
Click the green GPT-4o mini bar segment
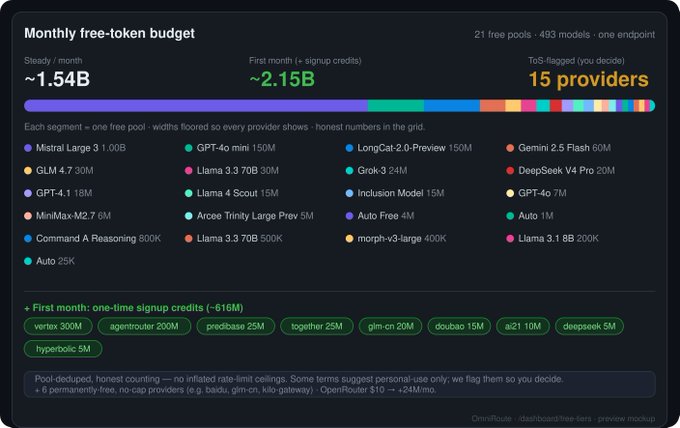pyautogui.click(x=396, y=105)
